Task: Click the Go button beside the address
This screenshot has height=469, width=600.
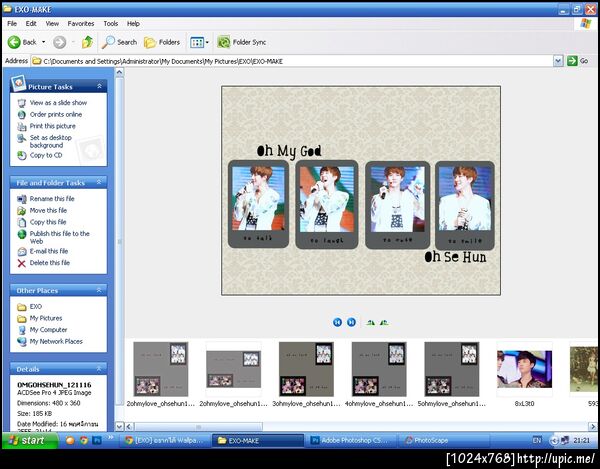Action: [x=577, y=61]
